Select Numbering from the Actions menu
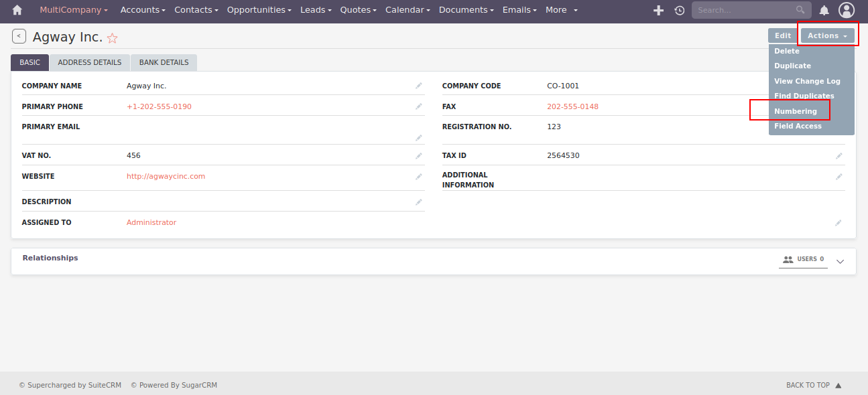 (796, 111)
